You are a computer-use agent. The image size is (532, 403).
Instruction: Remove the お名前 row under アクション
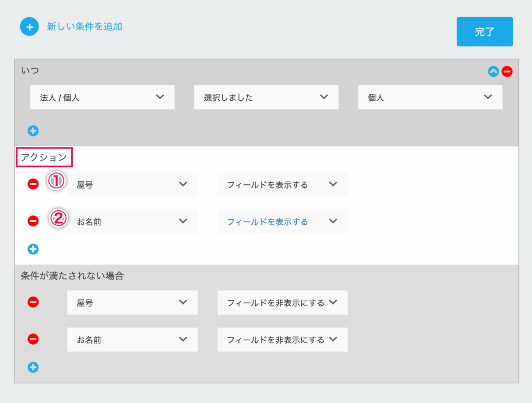pyautogui.click(x=33, y=221)
